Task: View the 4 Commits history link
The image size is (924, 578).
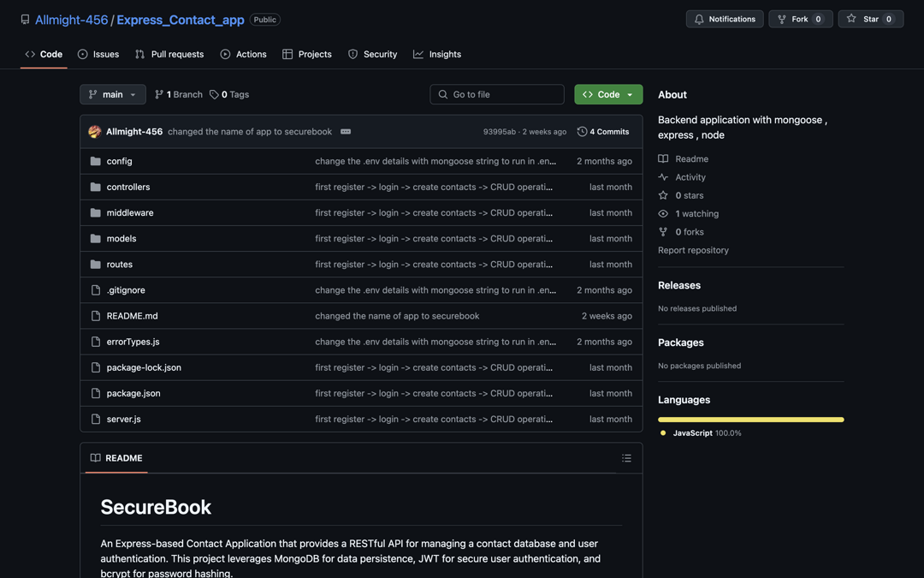Action: pyautogui.click(x=603, y=132)
